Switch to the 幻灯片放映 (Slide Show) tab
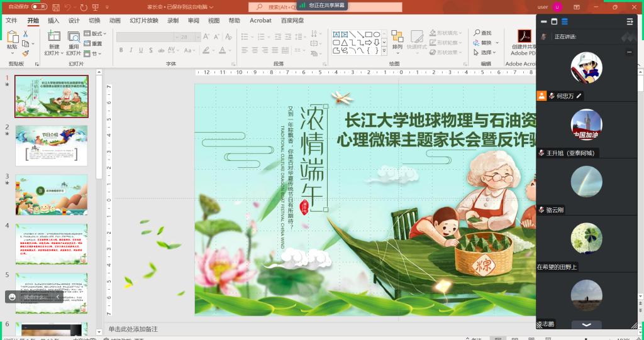 coord(144,21)
